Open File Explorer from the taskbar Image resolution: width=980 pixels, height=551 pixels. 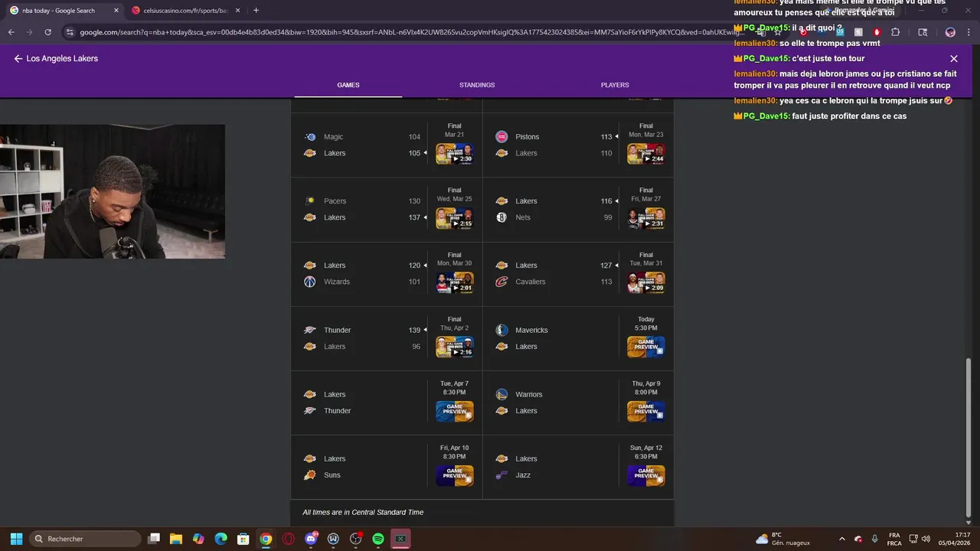(x=176, y=539)
